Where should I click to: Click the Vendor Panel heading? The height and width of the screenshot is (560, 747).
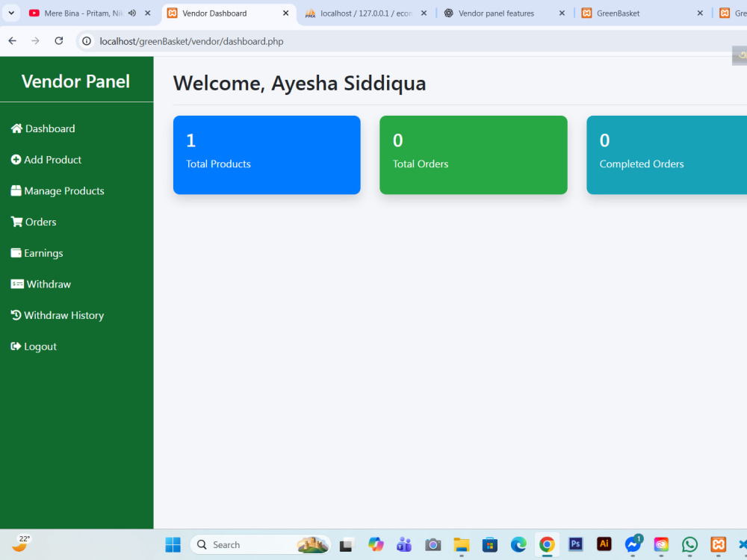(x=75, y=81)
